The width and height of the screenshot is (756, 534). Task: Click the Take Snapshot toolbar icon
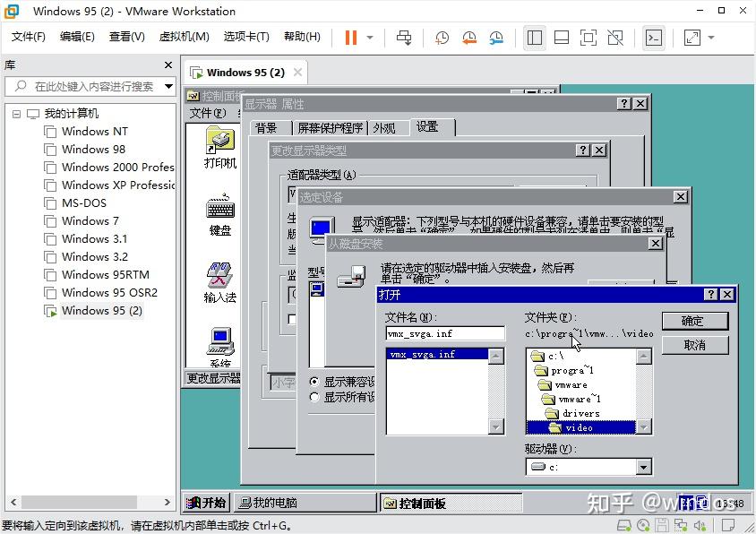(440, 38)
